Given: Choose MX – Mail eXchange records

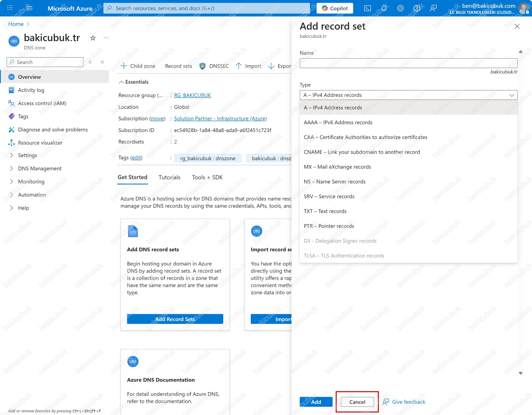Looking at the screenshot, I should 337,167.
